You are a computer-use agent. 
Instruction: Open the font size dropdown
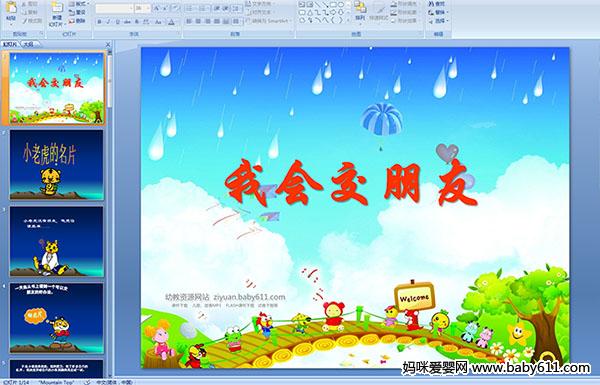(142, 8)
